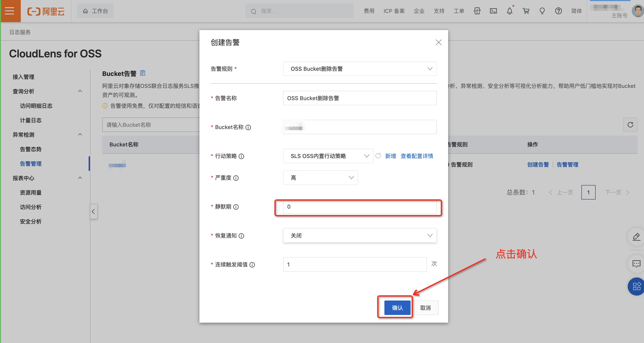This screenshot has width=644, height=343.
Task: Open the hamburger navigation menu
Action: pos(9,11)
